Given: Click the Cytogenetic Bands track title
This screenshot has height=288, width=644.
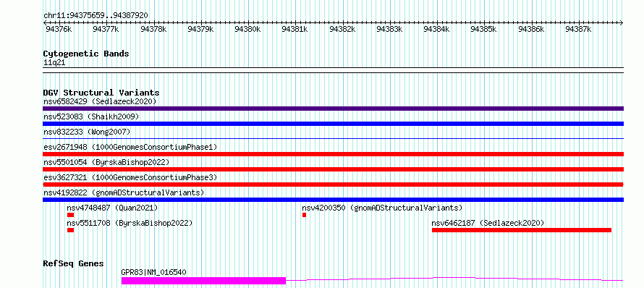Looking at the screenshot, I should point(86,54).
